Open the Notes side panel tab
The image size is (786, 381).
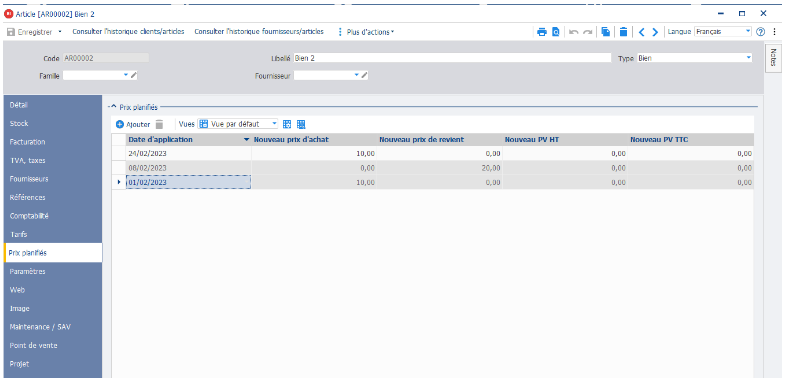tap(772, 58)
